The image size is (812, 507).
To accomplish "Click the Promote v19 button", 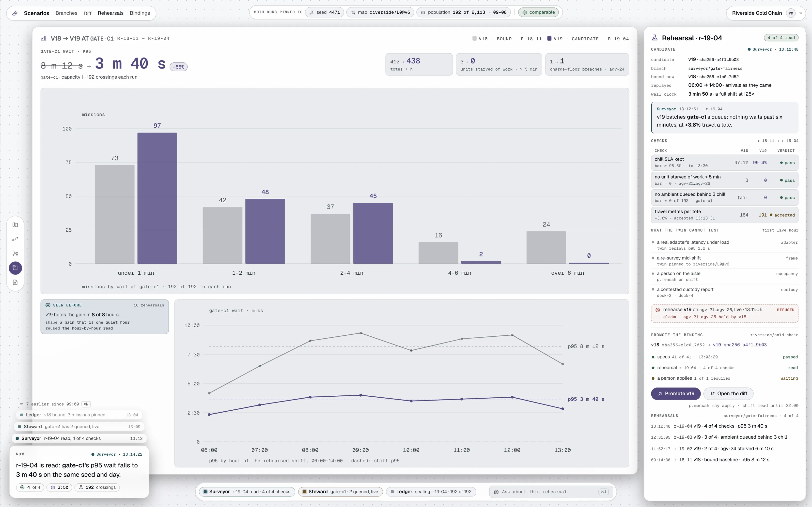I will (676, 394).
